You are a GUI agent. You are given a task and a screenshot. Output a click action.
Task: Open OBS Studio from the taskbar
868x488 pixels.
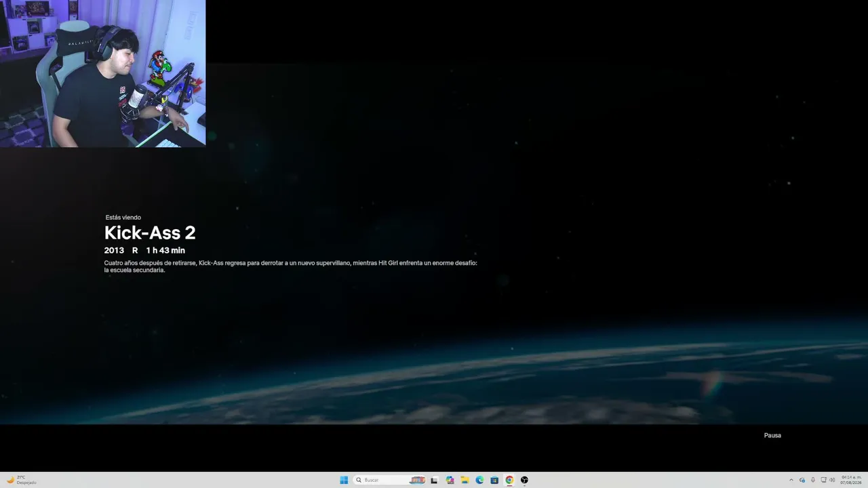point(524,480)
